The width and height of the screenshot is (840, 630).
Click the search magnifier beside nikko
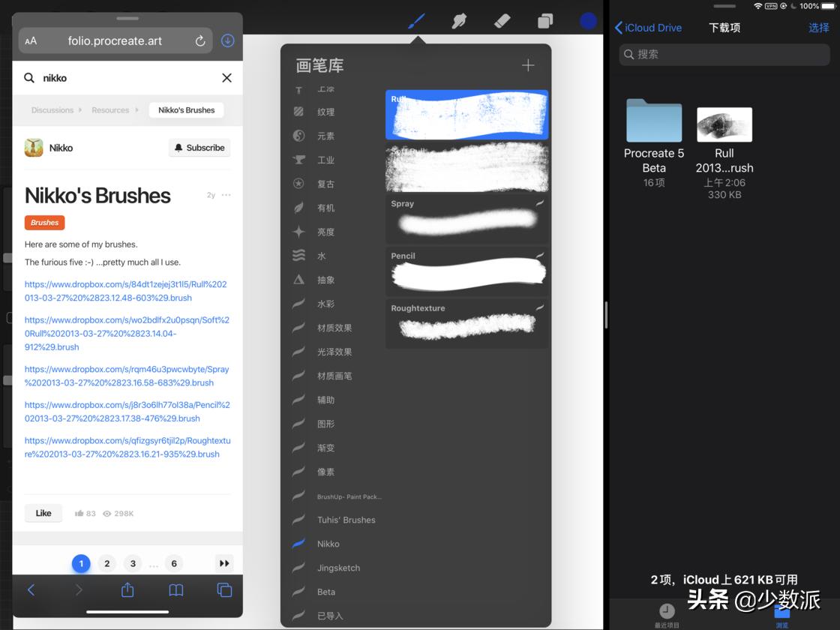coord(29,78)
